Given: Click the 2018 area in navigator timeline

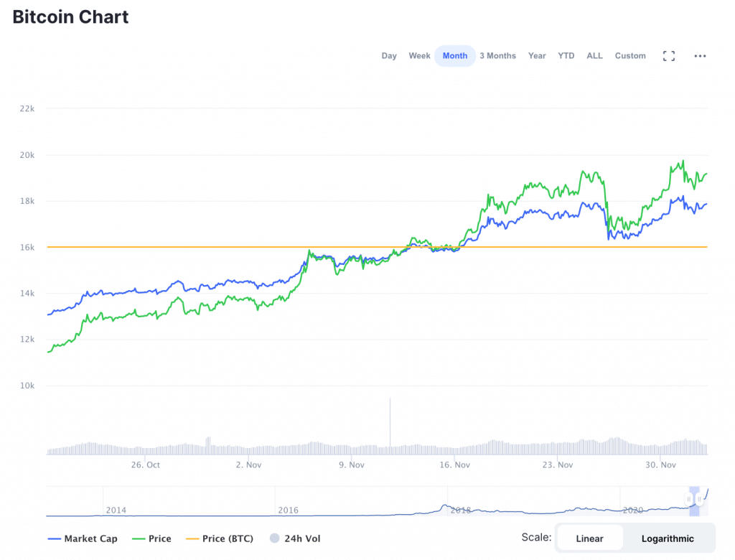Looking at the screenshot, I should (x=460, y=508).
